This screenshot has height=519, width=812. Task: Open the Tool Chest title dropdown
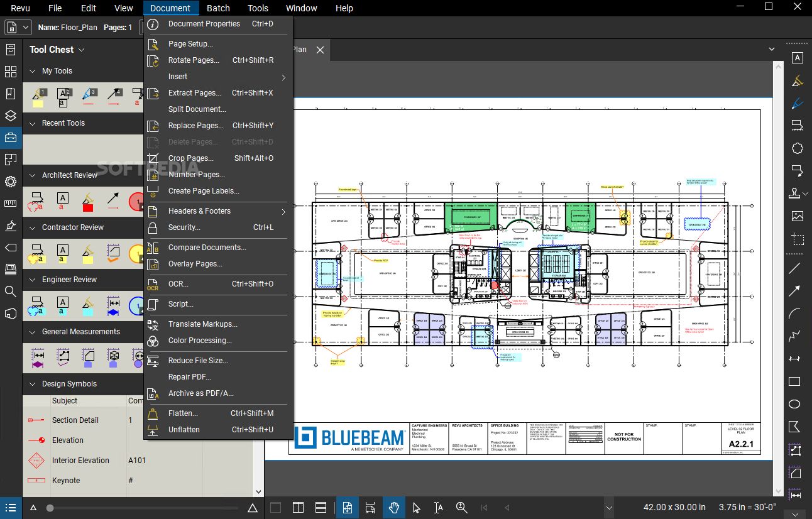[x=81, y=50]
